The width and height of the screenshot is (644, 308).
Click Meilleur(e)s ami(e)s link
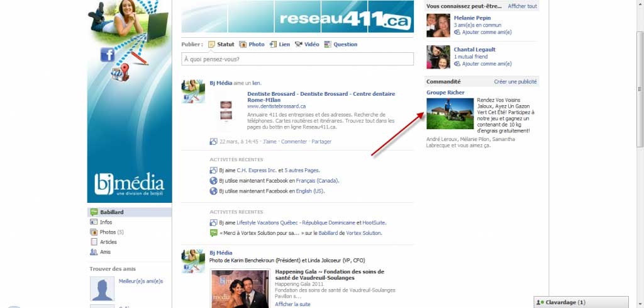141,282
